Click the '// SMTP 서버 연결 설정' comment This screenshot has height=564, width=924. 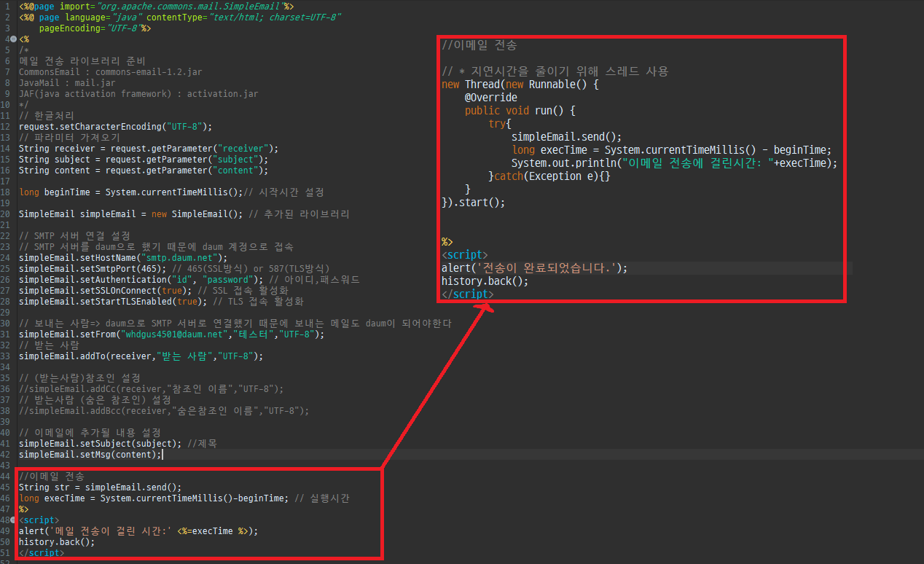74,236
